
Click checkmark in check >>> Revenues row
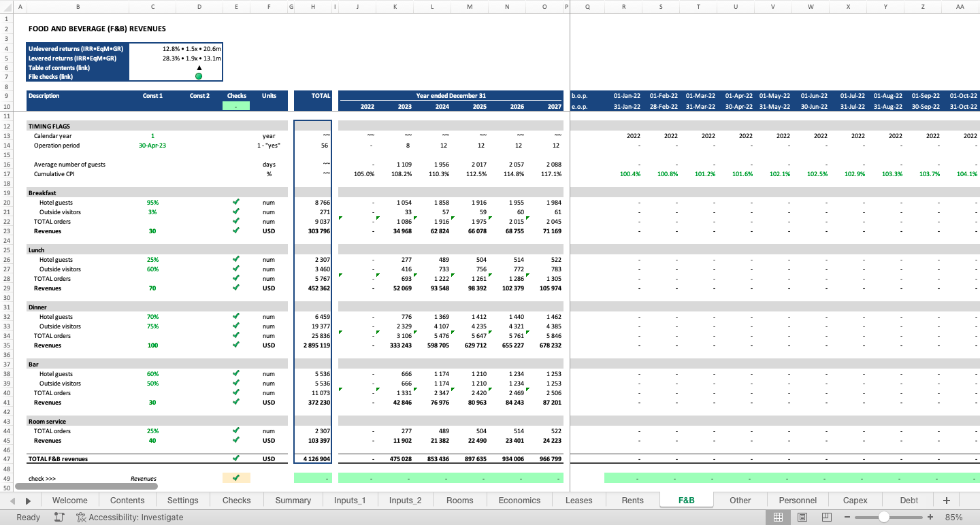click(x=235, y=478)
